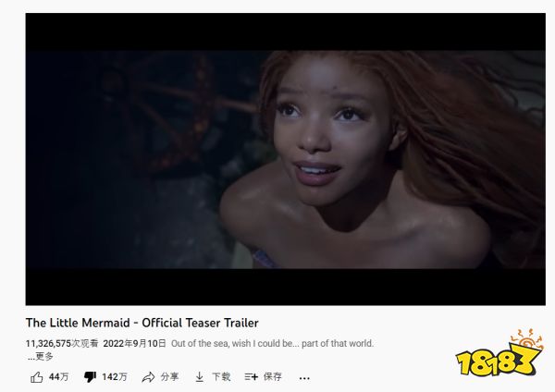Viewport: 555px width, 392px height.
Task: Play the video by clicking the mermaid scene
Action: pyautogui.click(x=285, y=160)
